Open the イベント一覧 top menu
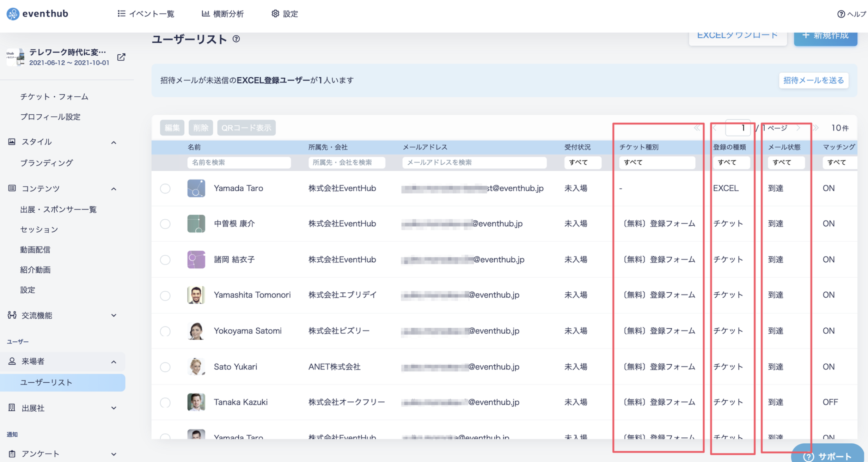This screenshot has width=868, height=462. (x=146, y=14)
